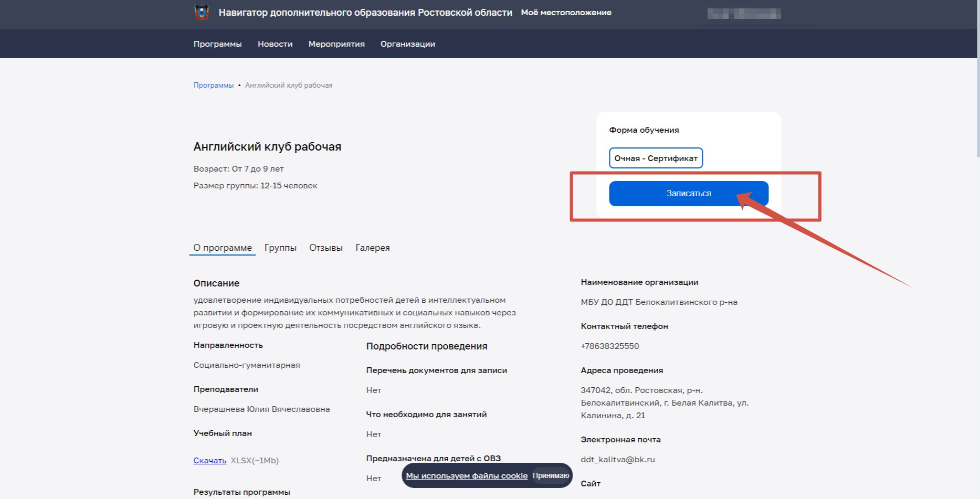Screen dimensions: 980x499
Task: Go to the Мероприятия section
Action: pyautogui.click(x=336, y=44)
